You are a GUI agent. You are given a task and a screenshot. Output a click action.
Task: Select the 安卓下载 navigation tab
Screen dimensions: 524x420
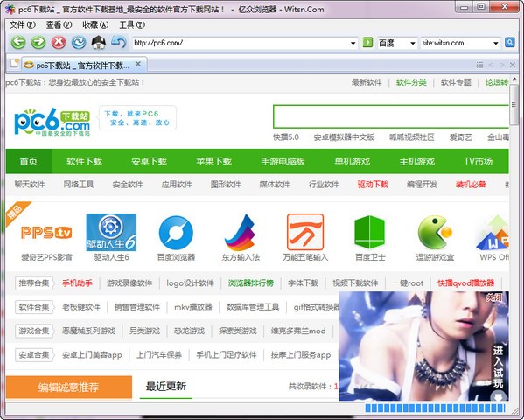pos(149,161)
